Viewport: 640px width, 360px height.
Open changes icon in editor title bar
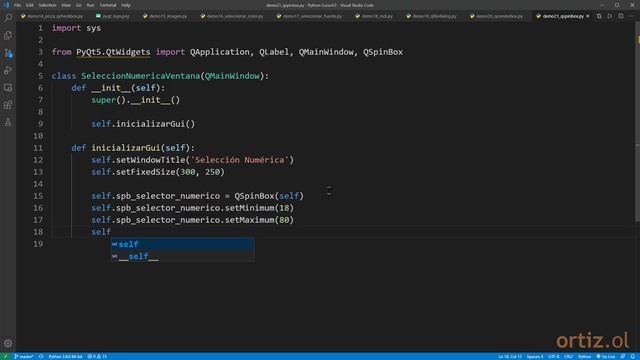pyautogui.click(x=599, y=16)
